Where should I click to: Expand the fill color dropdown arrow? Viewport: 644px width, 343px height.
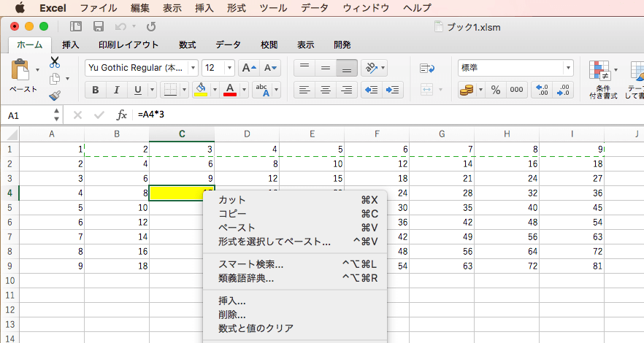click(x=215, y=90)
